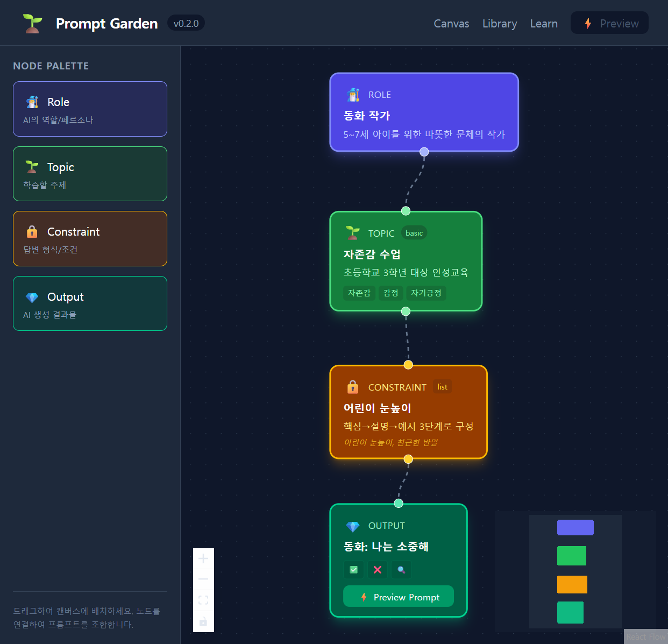Screen dimensions: 668x644
Task: Click the lock icon in the CONSTRAINT node header
Action: point(352,387)
